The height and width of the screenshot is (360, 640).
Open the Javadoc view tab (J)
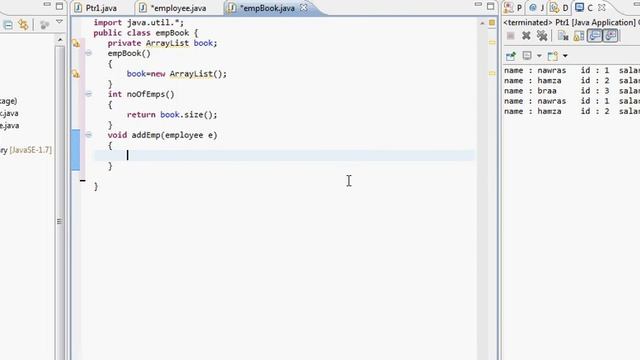point(537,8)
